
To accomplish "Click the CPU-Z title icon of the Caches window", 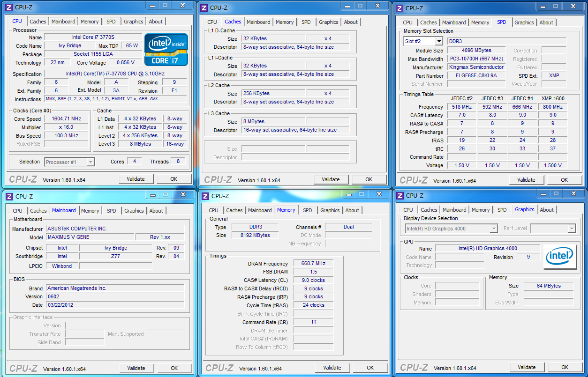I will (x=204, y=8).
